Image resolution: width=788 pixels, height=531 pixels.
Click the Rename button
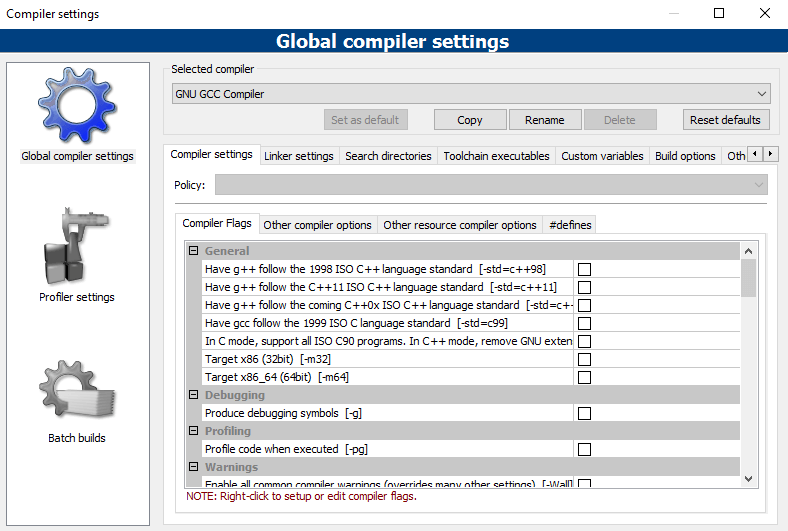[x=544, y=120]
